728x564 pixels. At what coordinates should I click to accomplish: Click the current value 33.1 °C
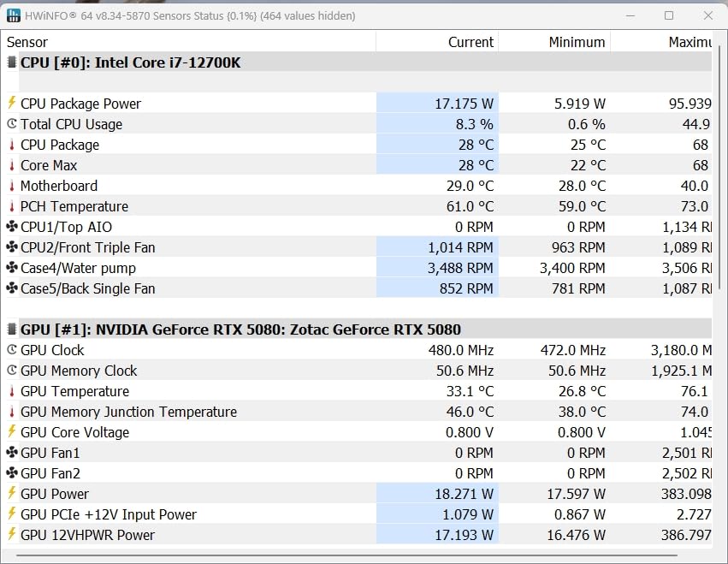coord(470,391)
